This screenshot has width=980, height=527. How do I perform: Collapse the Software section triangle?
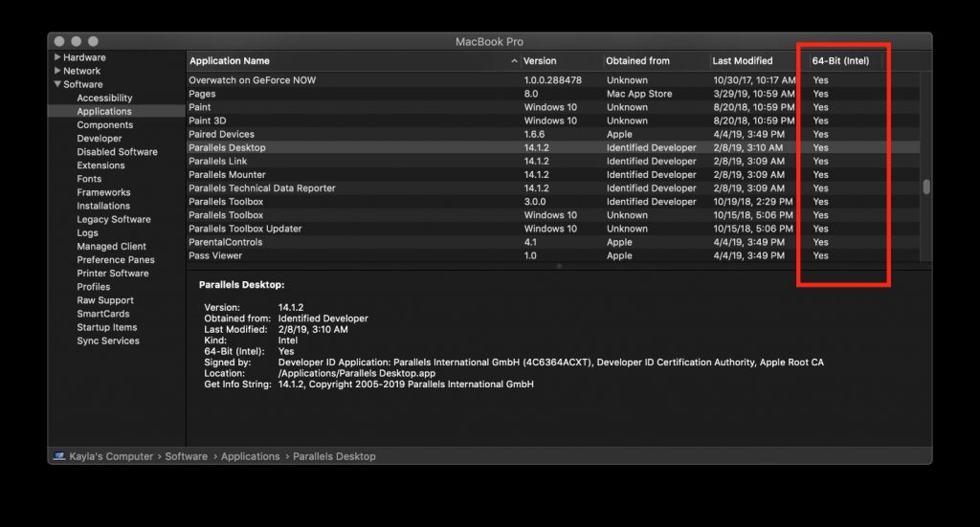coord(57,84)
